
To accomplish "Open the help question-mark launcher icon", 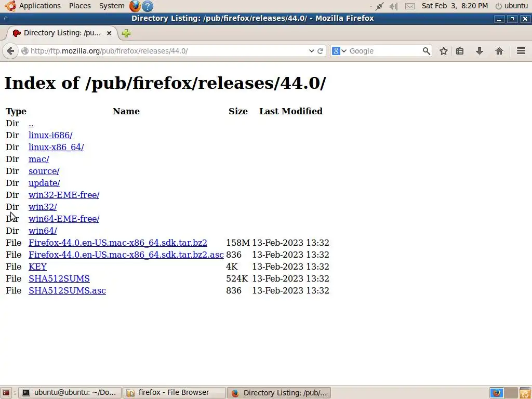I will (147, 6).
